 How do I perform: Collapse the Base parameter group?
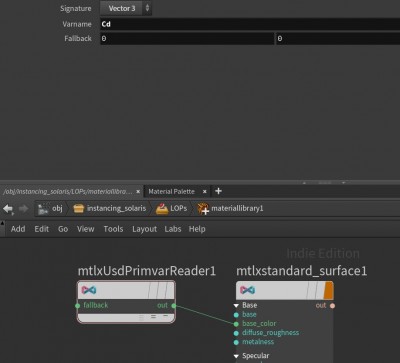(236, 305)
